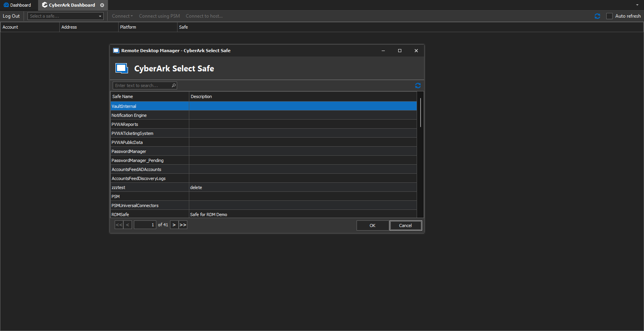This screenshot has width=644, height=331.
Task: Click the search safes text field
Action: point(142,85)
